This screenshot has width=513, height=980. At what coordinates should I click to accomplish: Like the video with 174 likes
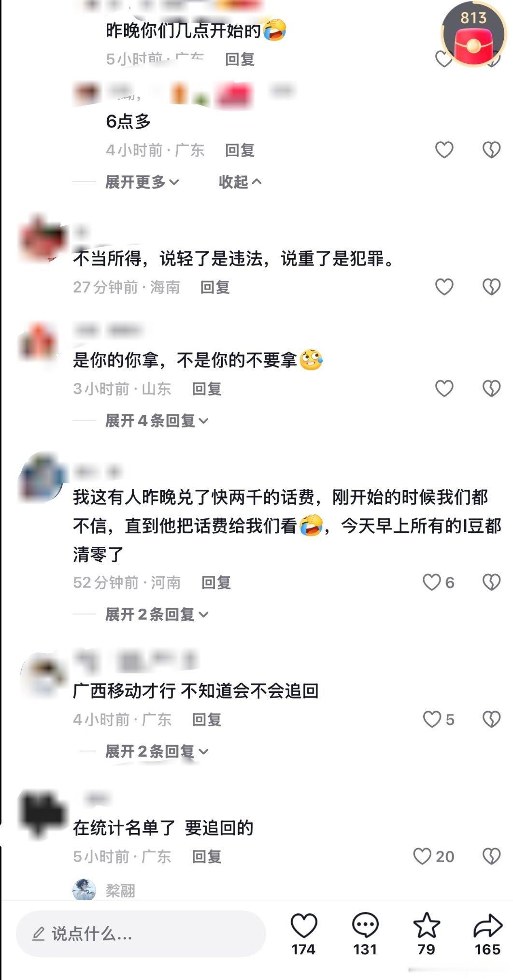(x=303, y=934)
